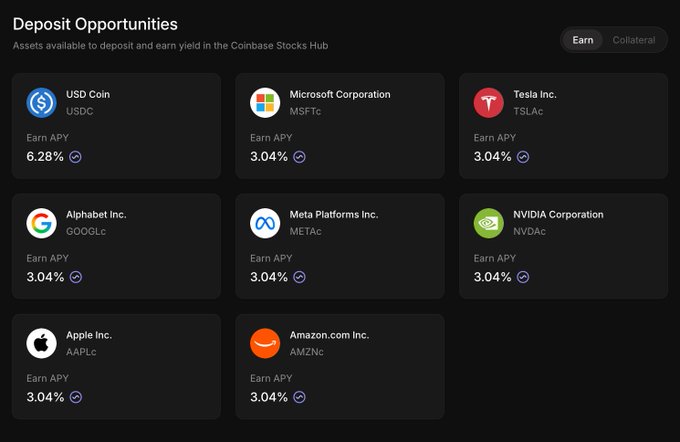680x442 pixels.
Task: Click the NVIDIA logo icon
Action: 489,223
